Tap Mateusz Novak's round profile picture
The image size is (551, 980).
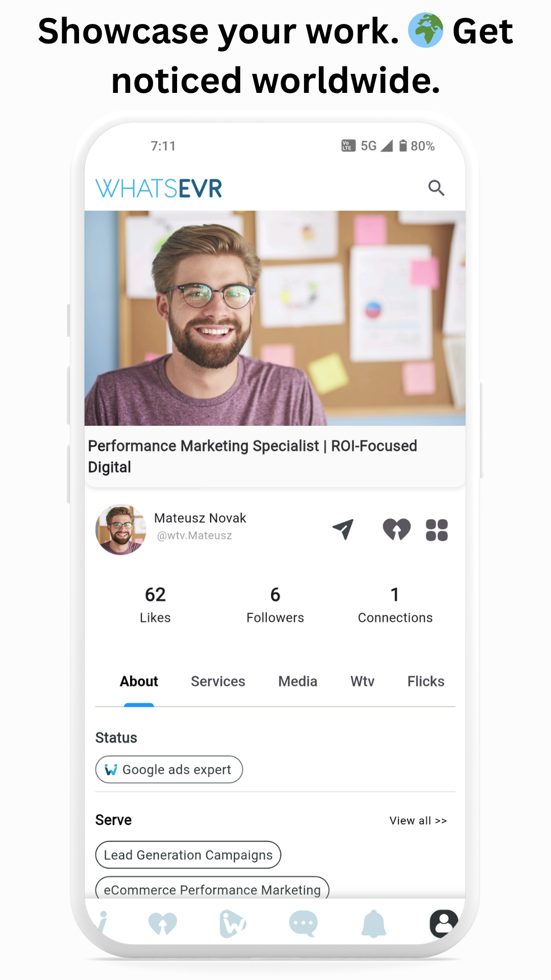121,530
